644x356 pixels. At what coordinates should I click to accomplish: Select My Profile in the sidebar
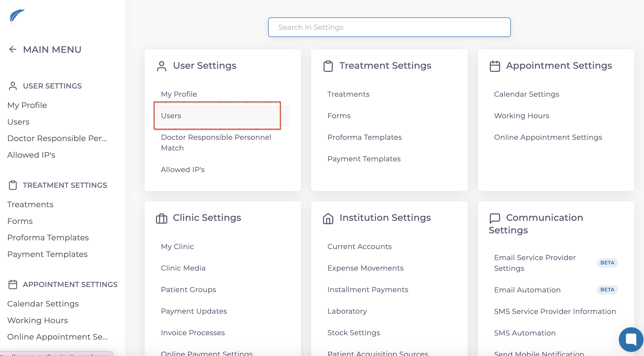point(27,105)
